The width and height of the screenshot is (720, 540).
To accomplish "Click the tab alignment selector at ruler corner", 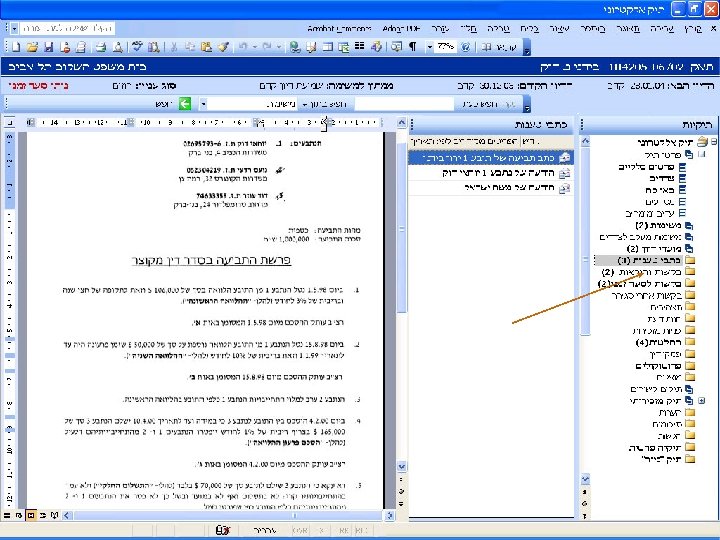I will [9, 123].
